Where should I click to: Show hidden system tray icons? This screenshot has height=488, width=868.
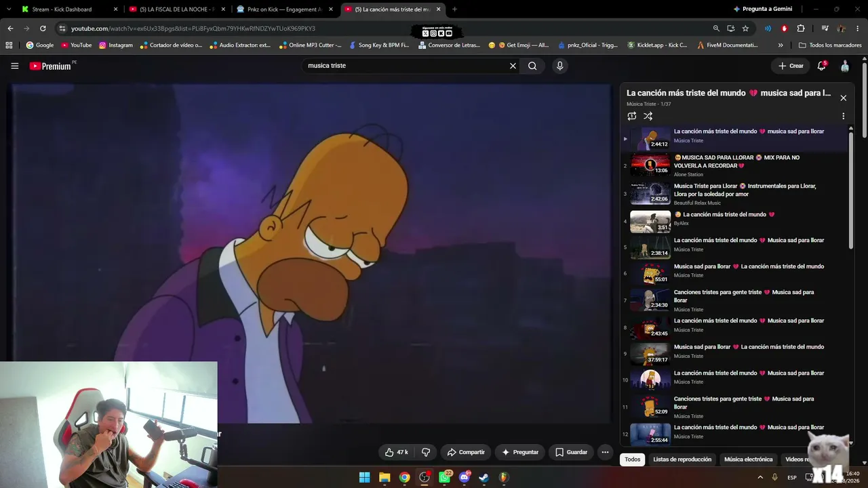pyautogui.click(x=760, y=477)
